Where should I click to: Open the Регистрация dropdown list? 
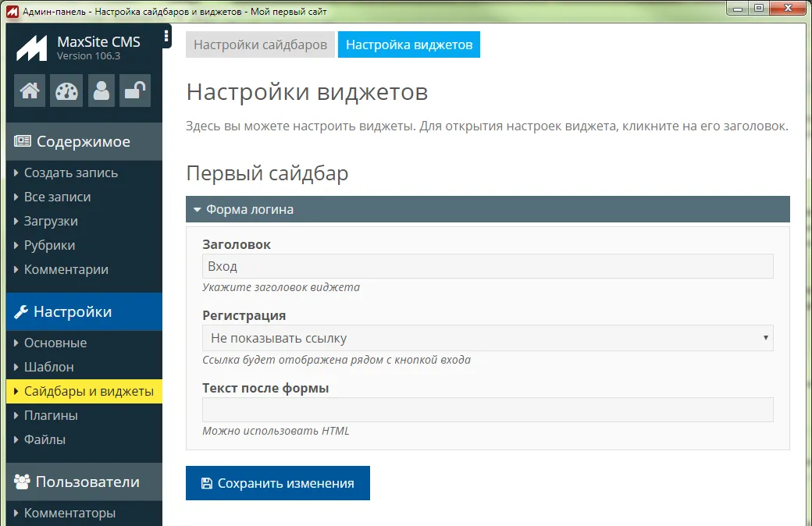coord(486,338)
